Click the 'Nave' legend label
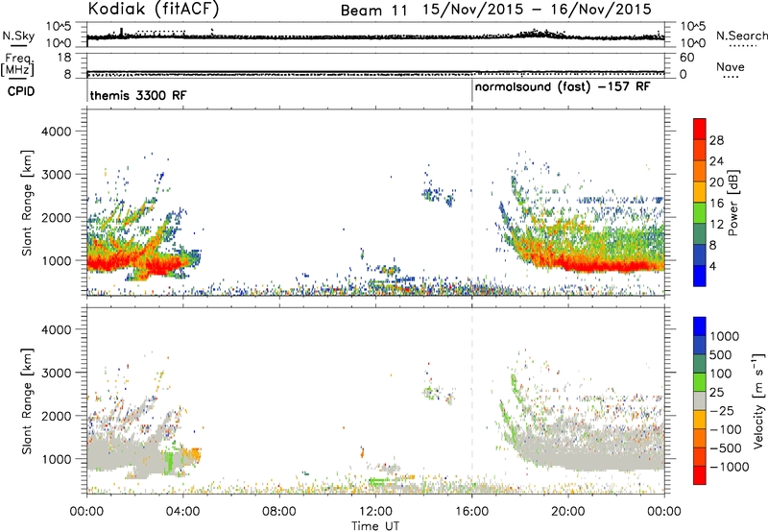 [x=731, y=67]
